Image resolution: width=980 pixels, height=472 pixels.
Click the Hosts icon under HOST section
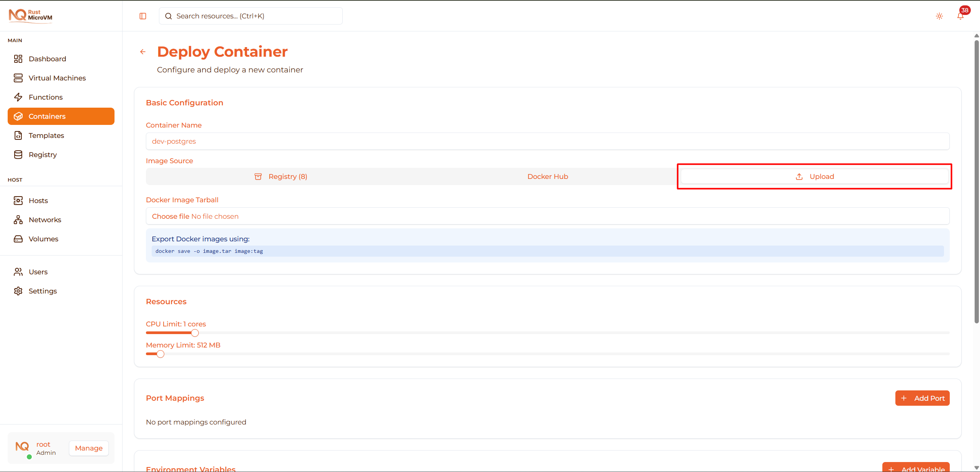tap(18, 200)
